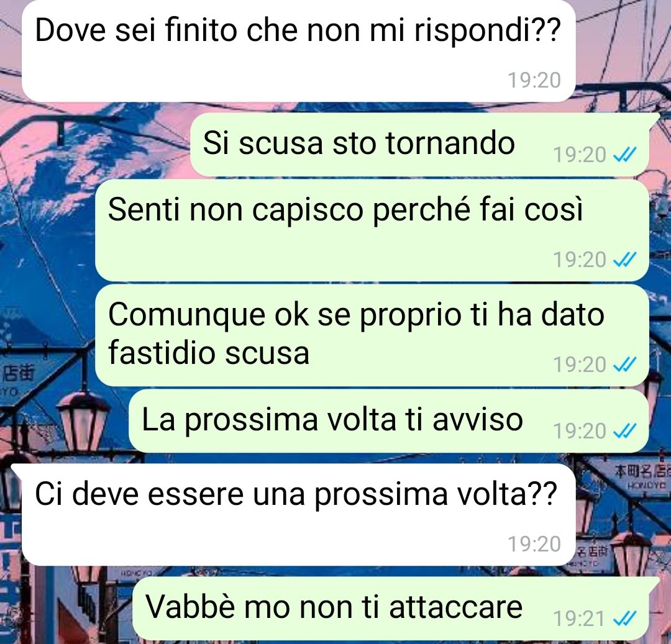Tap the blue ticks on "Vabbè mo non ti attaccare"
The height and width of the screenshot is (644, 671).
coord(625,619)
